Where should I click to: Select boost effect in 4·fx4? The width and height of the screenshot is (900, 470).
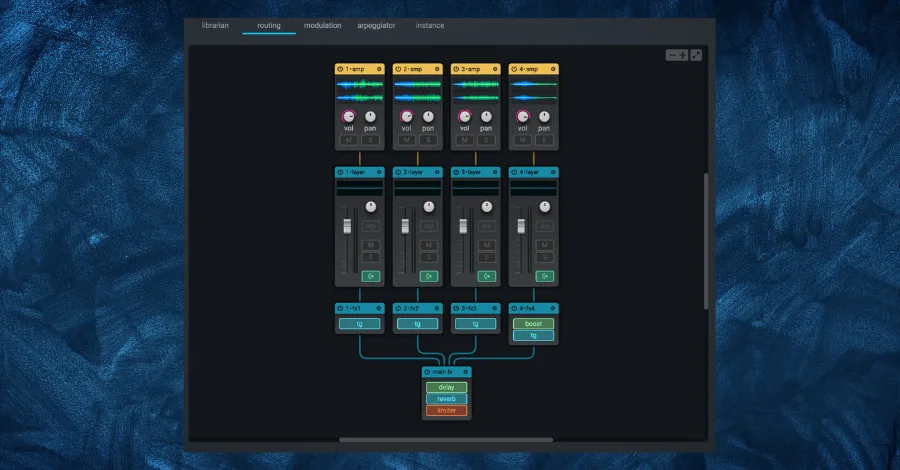click(533, 324)
